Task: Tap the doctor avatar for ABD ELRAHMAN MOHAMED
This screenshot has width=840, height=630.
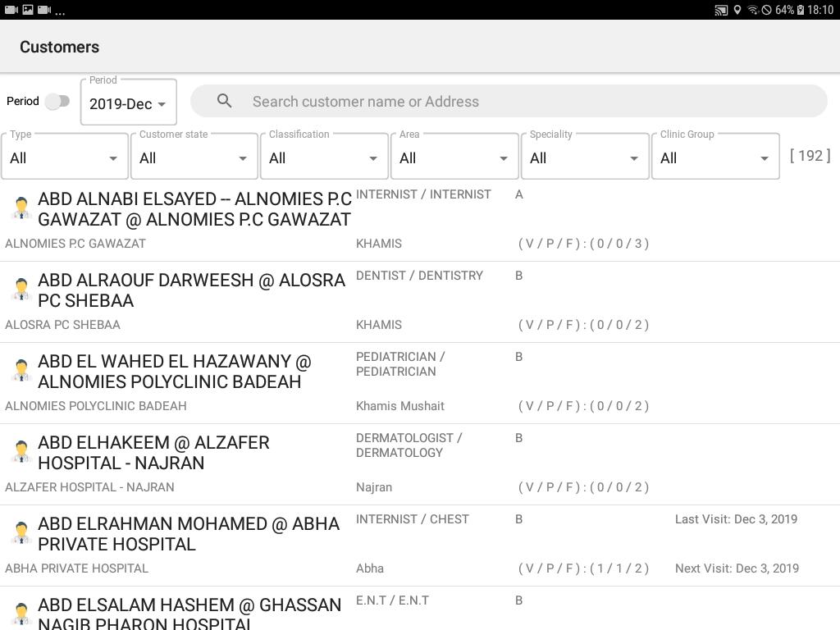Action: [21, 533]
